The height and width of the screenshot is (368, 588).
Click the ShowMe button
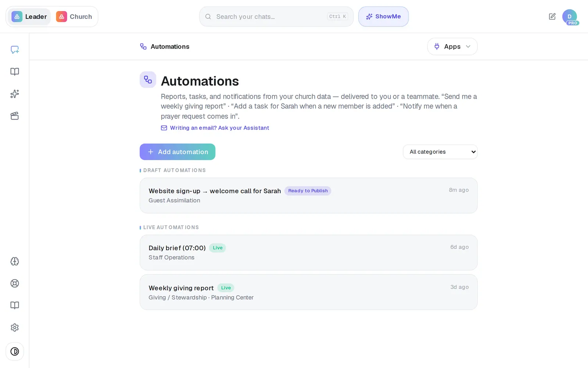(383, 17)
